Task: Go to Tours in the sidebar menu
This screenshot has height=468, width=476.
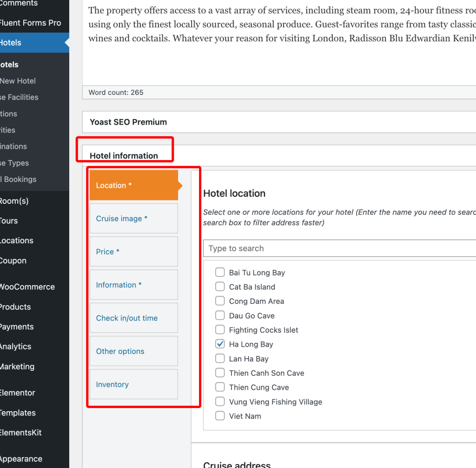Action: pos(8,221)
